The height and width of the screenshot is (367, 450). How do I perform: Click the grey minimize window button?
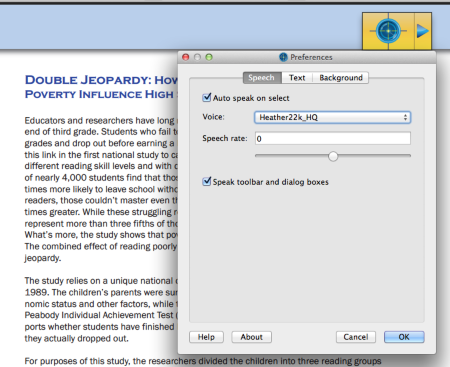point(197,57)
